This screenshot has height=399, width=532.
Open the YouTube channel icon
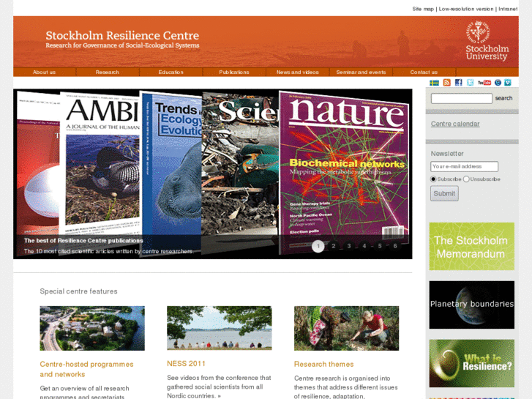pos(484,83)
